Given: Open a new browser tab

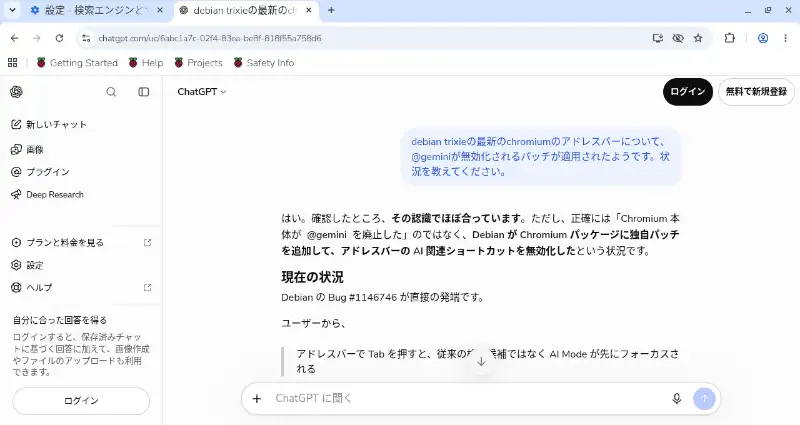Looking at the screenshot, I should point(331,10).
